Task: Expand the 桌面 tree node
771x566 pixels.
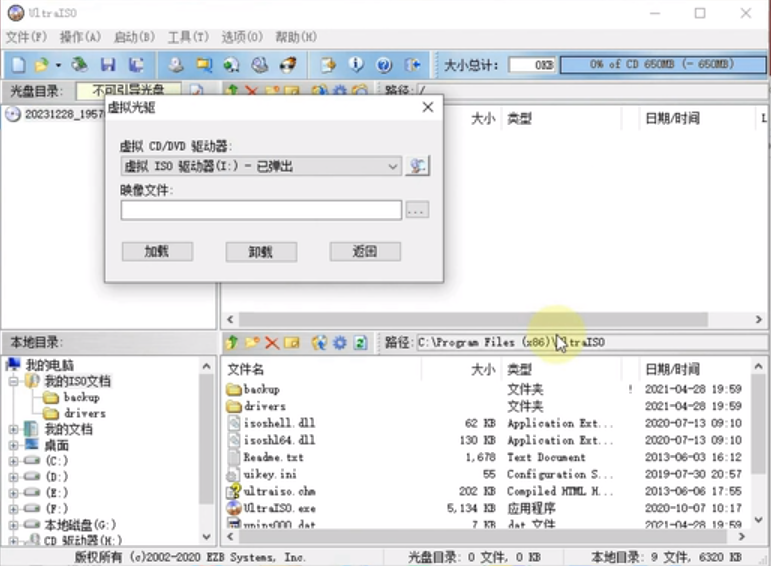Action: coord(14,446)
